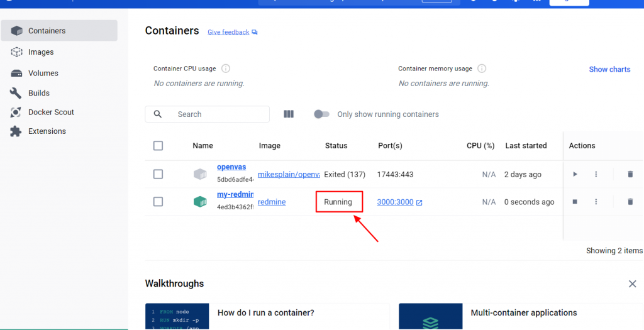
Task: Click the Extensions puzzle icon in sidebar
Action: pyautogui.click(x=16, y=131)
